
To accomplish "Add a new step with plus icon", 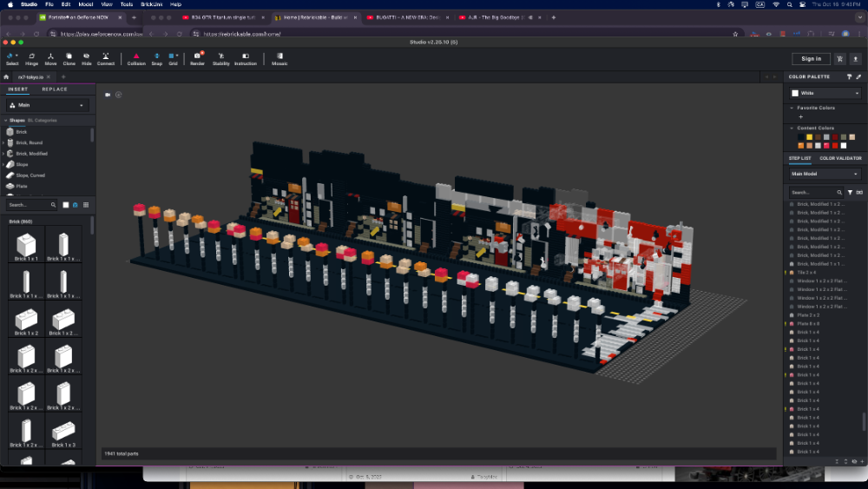I will [x=862, y=461].
